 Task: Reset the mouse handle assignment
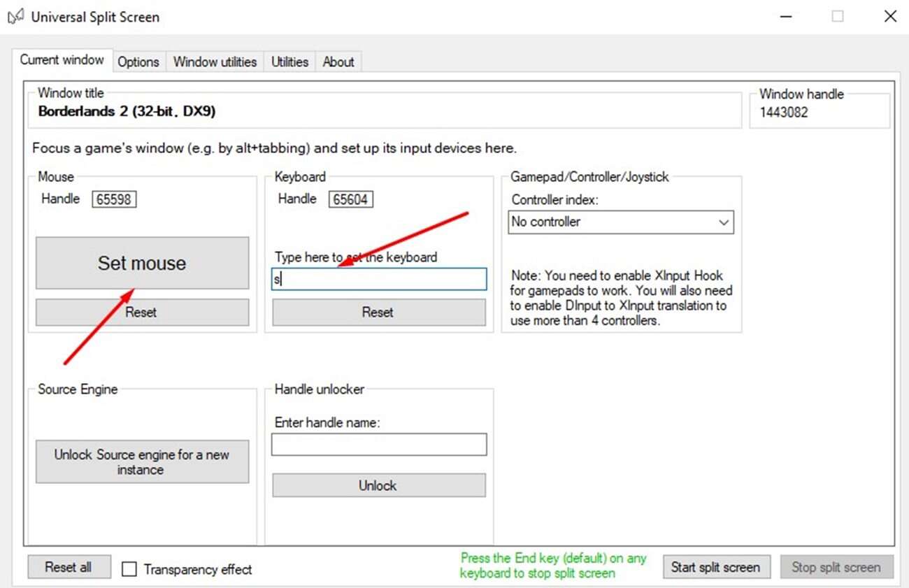click(x=142, y=313)
